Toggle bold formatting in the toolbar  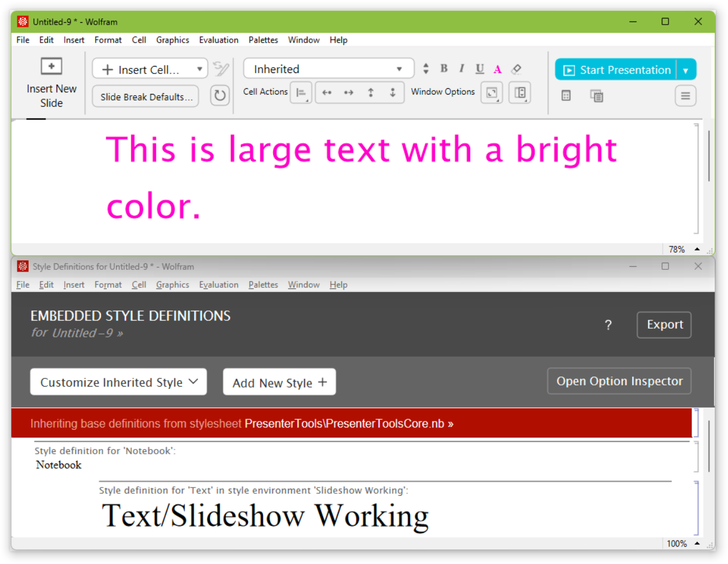pyautogui.click(x=444, y=69)
